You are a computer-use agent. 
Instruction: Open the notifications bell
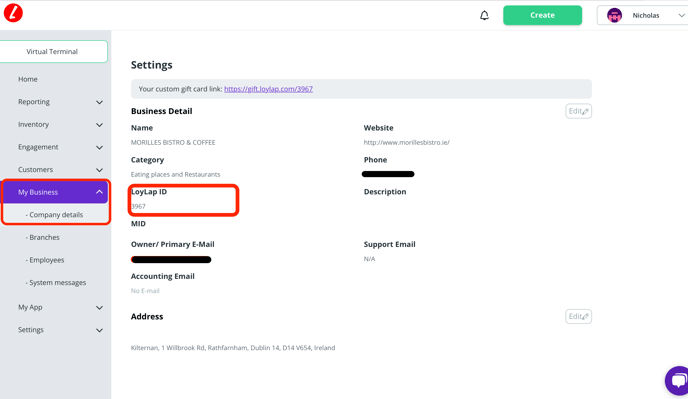pyautogui.click(x=484, y=15)
